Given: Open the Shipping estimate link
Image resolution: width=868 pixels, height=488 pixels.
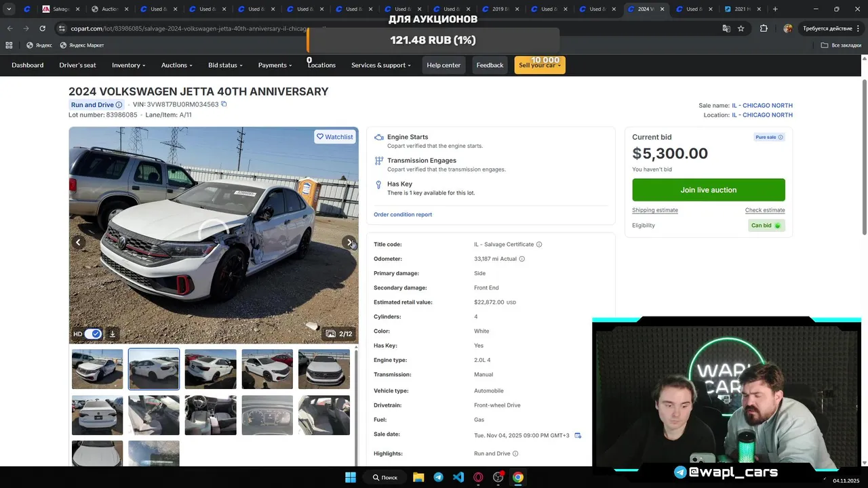Looking at the screenshot, I should click(x=655, y=210).
